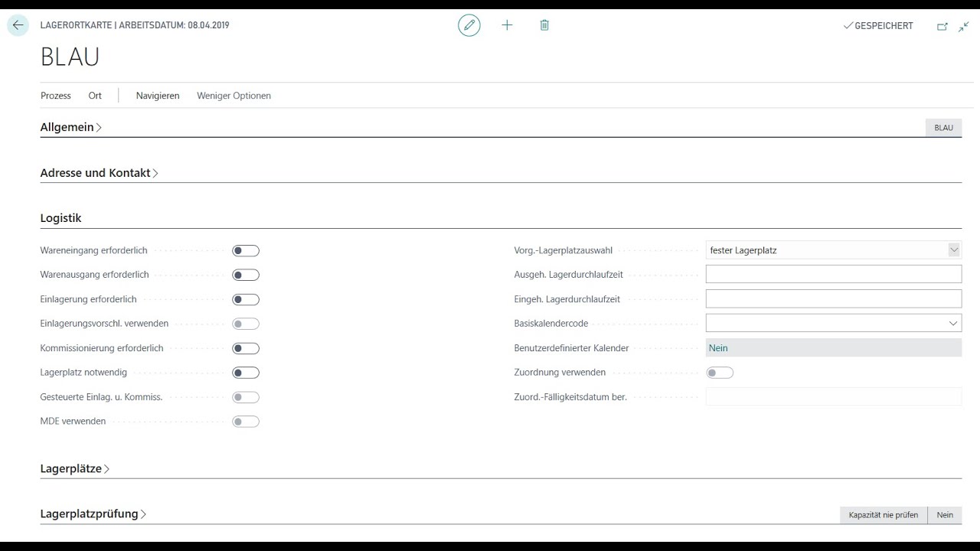Click the trash delete icon
The height and width of the screenshot is (551, 980).
point(544,25)
